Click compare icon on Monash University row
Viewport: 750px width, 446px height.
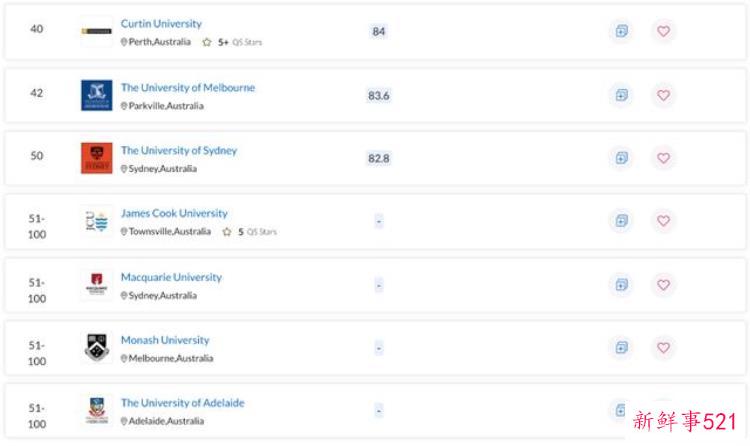tap(622, 348)
